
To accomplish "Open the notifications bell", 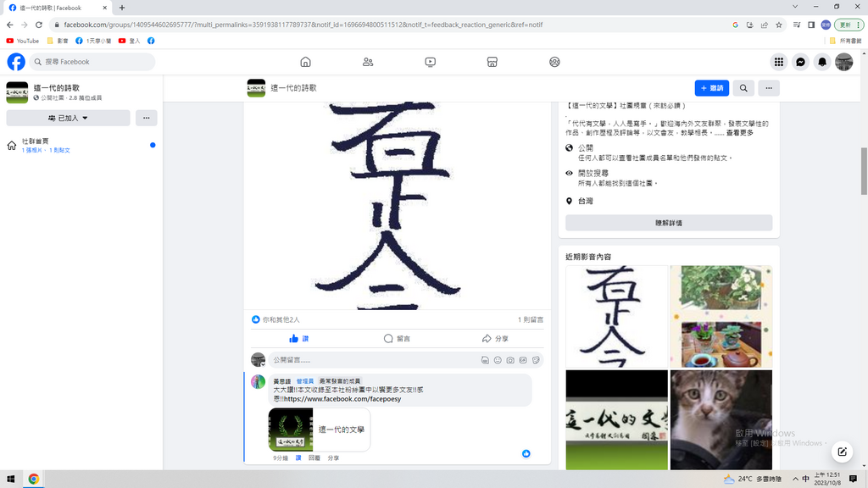I will point(821,62).
